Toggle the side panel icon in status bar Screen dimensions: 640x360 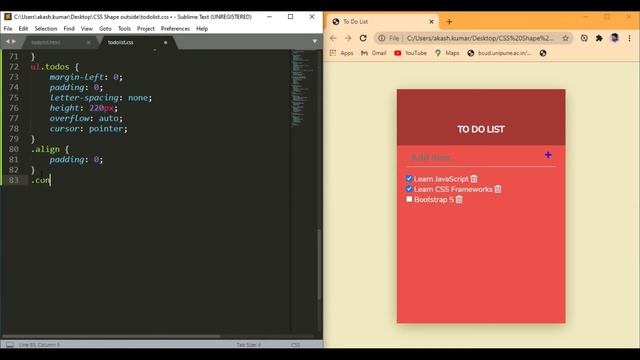[x=10, y=345]
